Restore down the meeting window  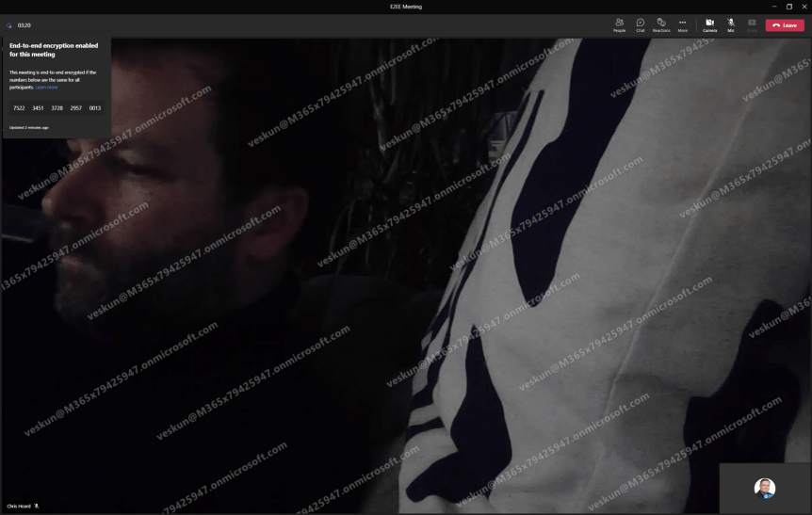789,7
